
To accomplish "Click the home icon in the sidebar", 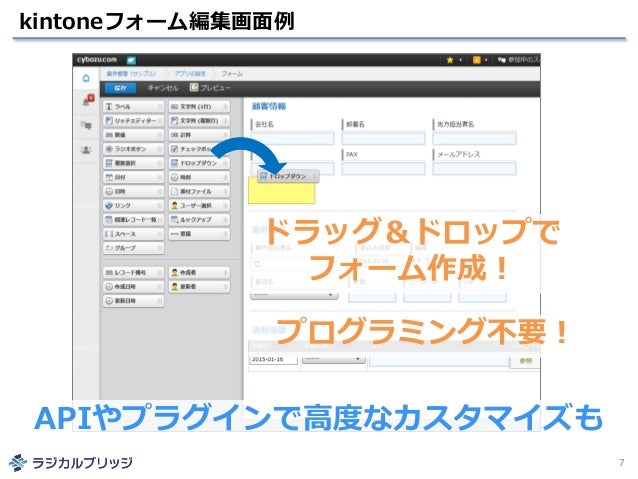I will pyautogui.click(x=86, y=78).
